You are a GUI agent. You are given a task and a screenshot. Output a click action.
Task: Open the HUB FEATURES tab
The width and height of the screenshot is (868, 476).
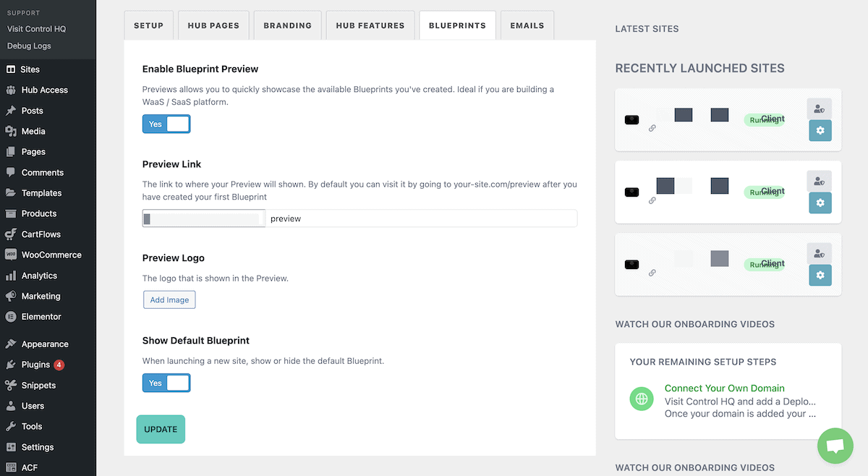[370, 25]
